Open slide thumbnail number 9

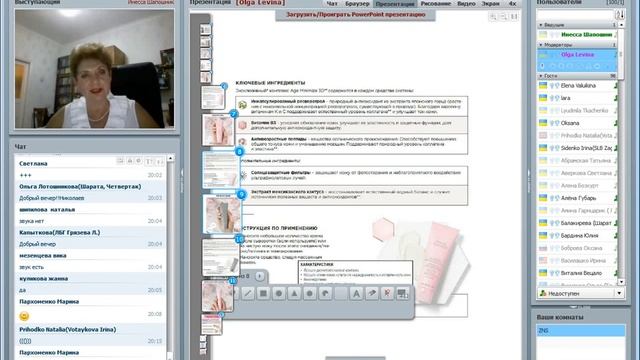(222, 214)
